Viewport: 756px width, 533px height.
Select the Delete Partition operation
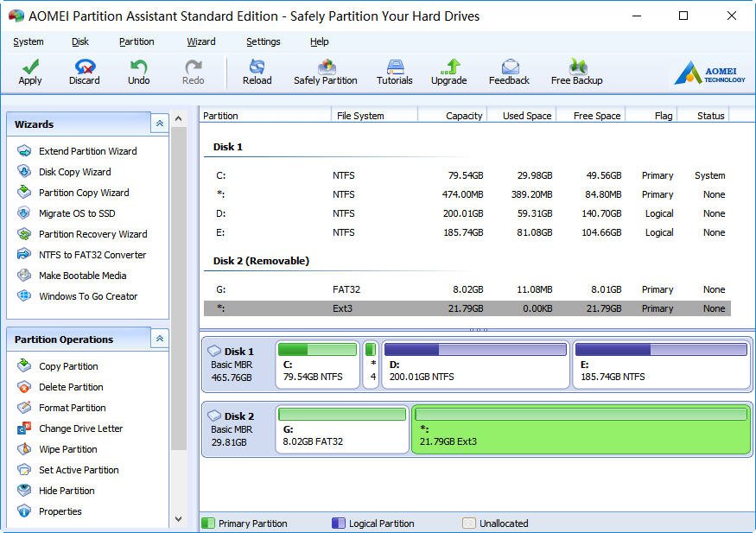pyautogui.click(x=60, y=387)
